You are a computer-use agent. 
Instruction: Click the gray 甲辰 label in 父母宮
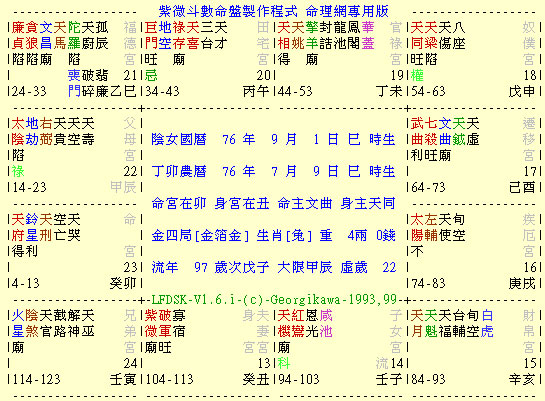(123, 187)
